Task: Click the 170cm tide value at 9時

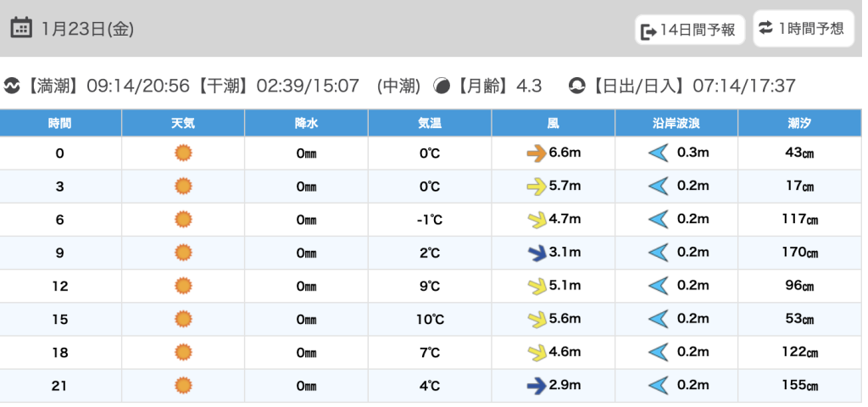Action: (799, 253)
